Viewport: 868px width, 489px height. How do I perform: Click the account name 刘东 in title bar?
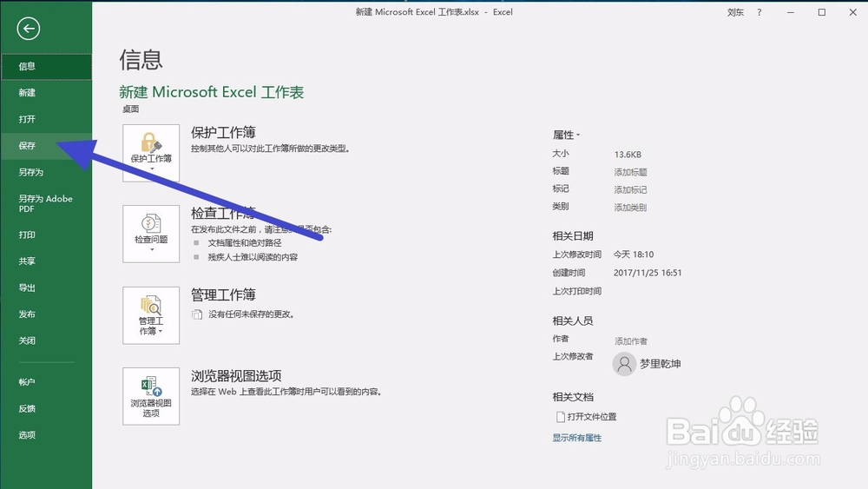(x=736, y=12)
